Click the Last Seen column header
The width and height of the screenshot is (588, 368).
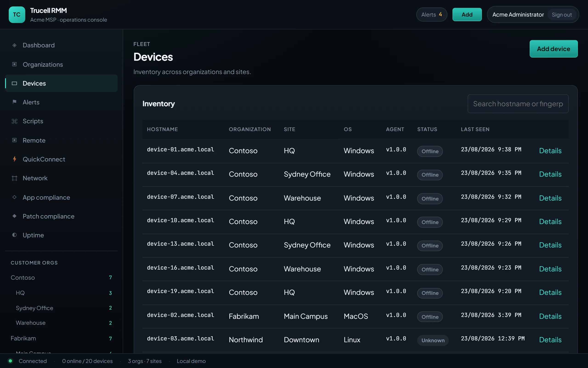pos(475,129)
